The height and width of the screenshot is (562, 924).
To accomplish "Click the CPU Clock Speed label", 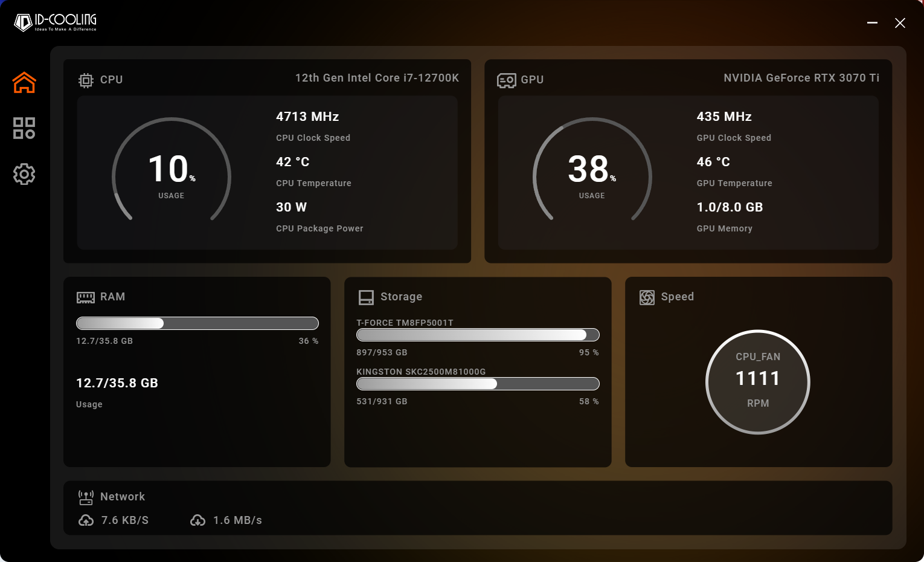I will [x=313, y=138].
